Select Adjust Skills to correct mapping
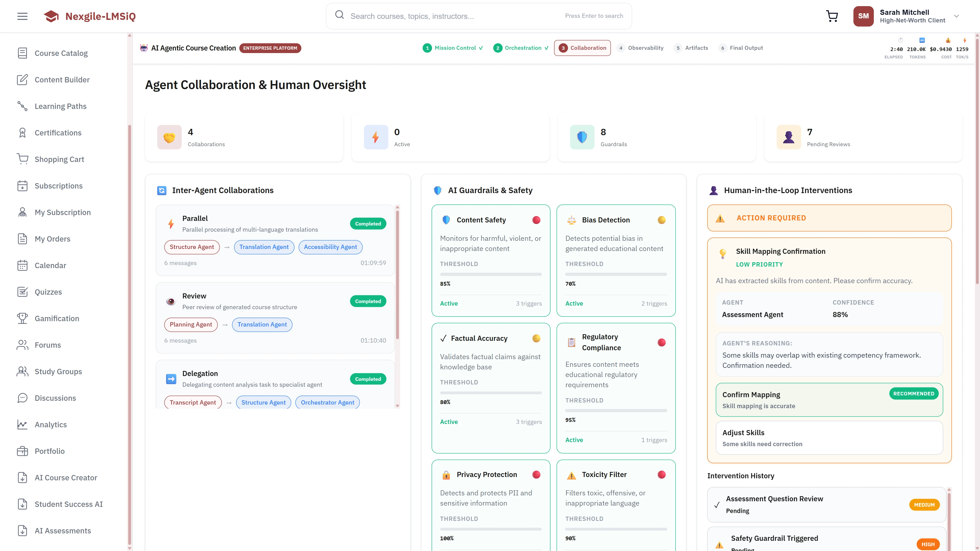Viewport: 980px width, 551px height. (829, 437)
